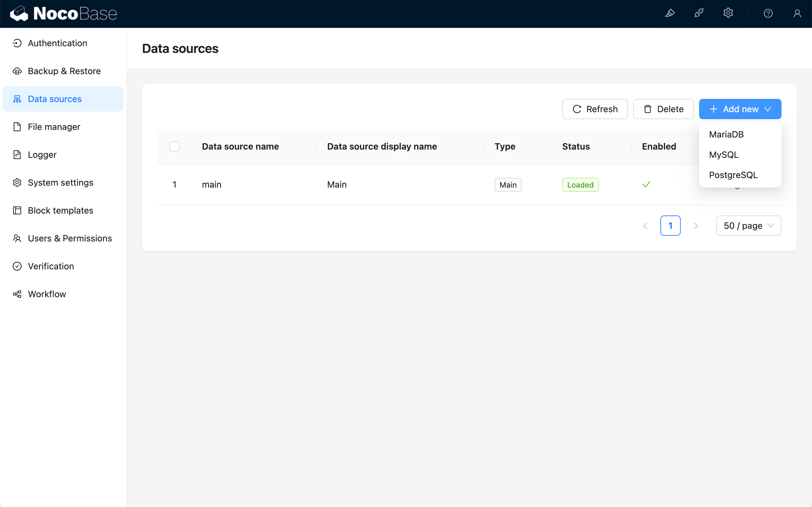Toggle the checkbox next to main data source
The width and height of the screenshot is (812, 507).
[174, 184]
